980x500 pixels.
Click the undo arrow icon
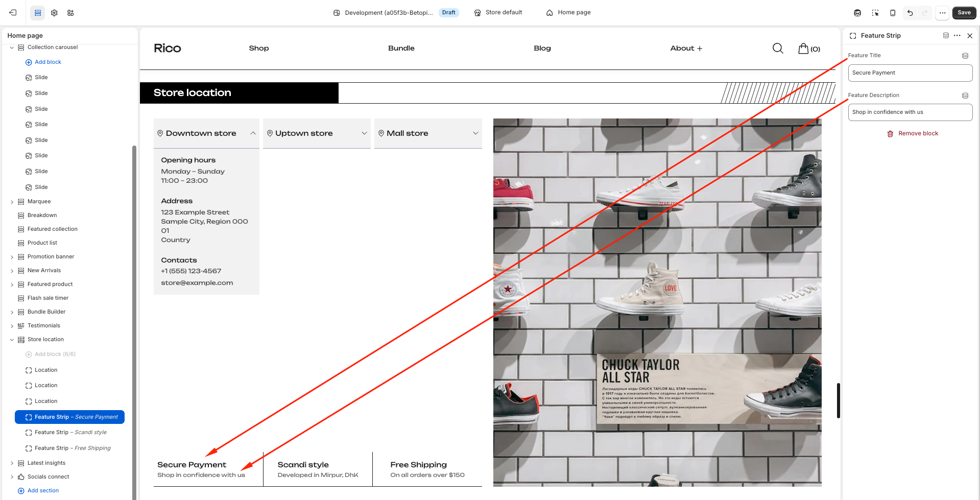pos(910,13)
